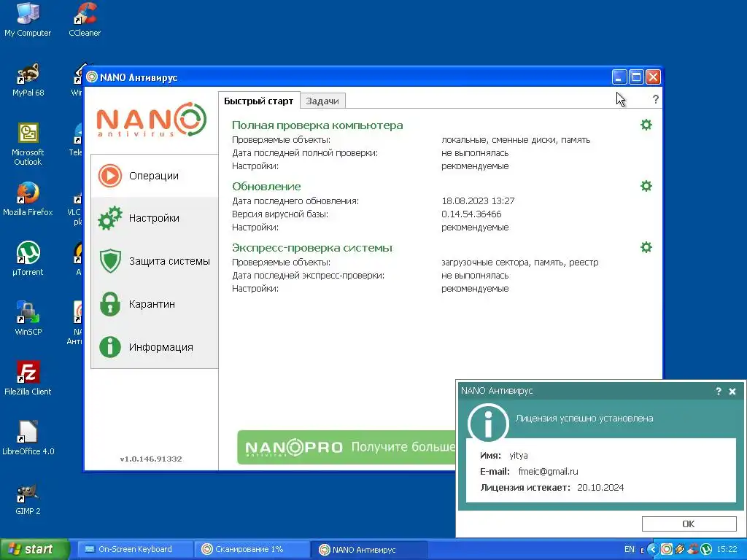Screen dimensions: 747x560
Task: Select the CCleaner desktop icon
Action: coord(85,20)
